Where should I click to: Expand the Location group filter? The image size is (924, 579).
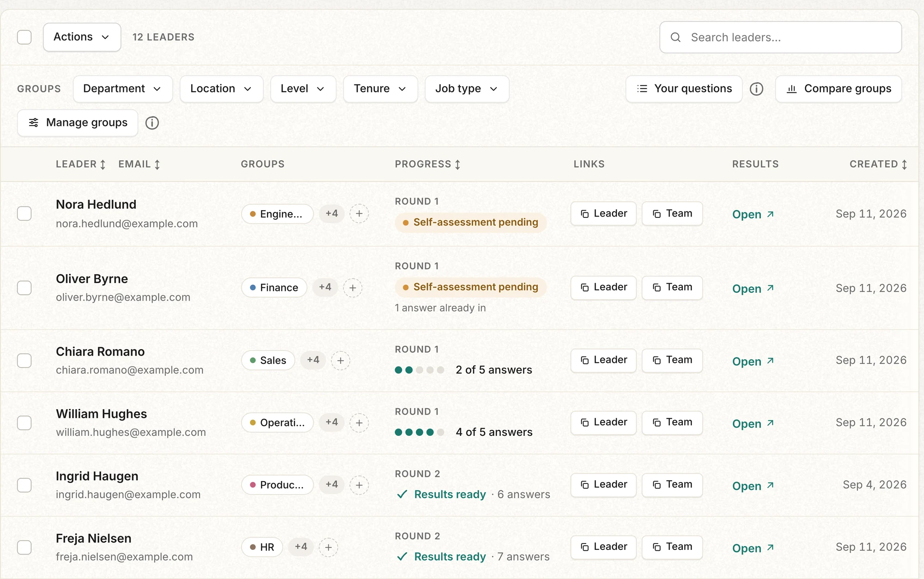pos(221,89)
